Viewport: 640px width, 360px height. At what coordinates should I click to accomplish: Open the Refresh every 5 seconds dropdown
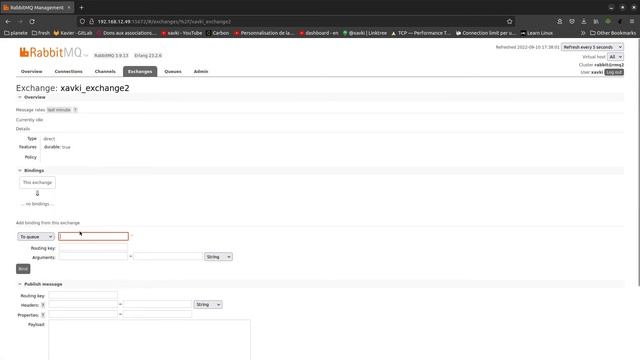click(592, 47)
